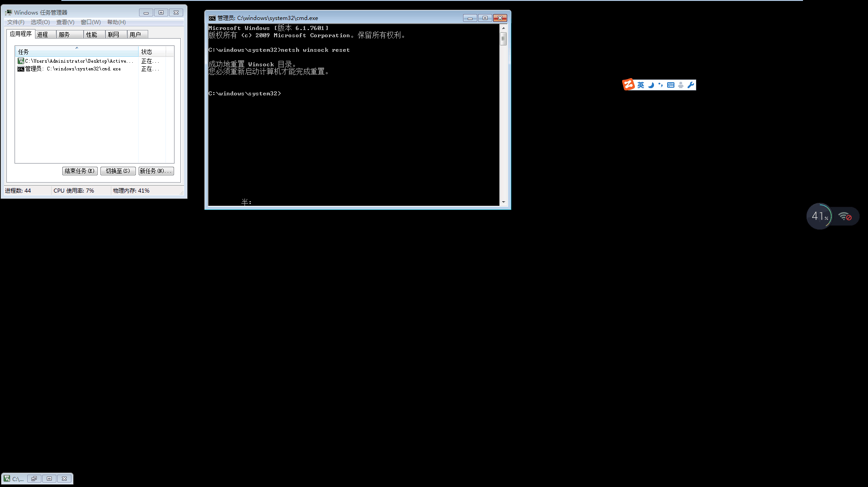Viewport: 868px width, 487px height.
Task: Close the cmd.exe window
Action: click(500, 18)
